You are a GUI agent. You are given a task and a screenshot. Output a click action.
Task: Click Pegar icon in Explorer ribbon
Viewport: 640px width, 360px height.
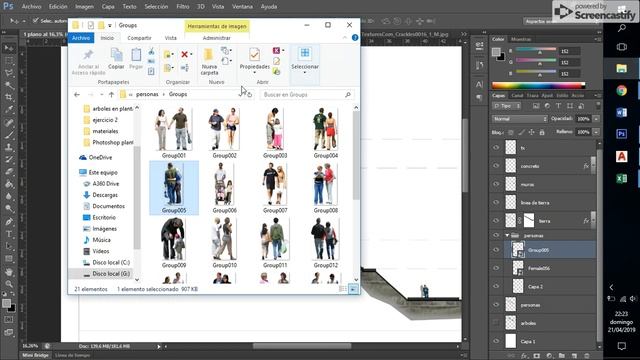136,55
